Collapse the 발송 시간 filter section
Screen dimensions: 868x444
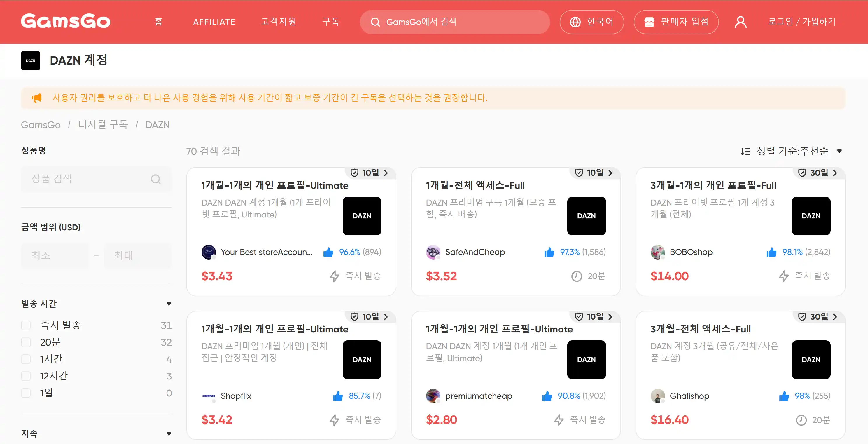pyautogui.click(x=169, y=304)
